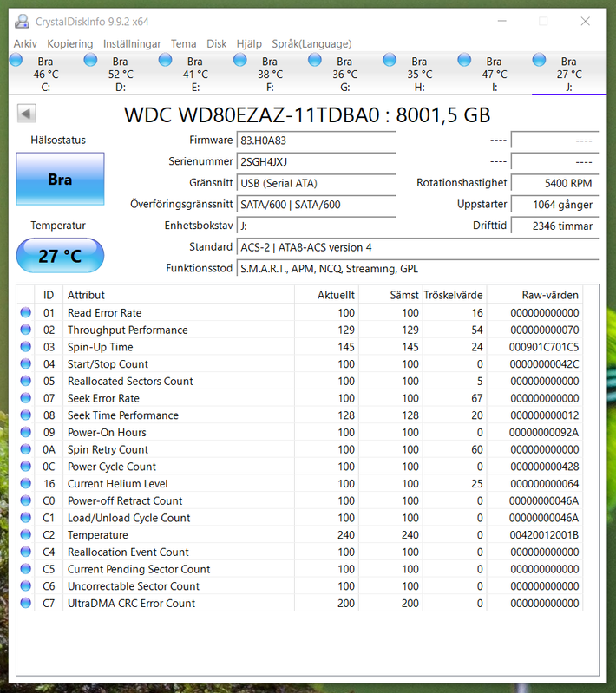The image size is (616, 693).
Task: Click status orb for Read Error Rate
Action: point(26,312)
